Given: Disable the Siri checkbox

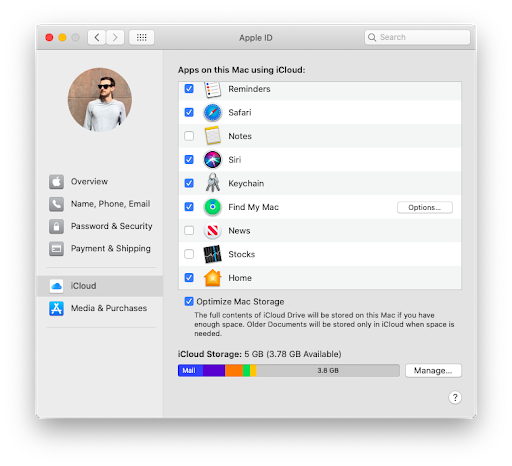Looking at the screenshot, I should pos(189,160).
